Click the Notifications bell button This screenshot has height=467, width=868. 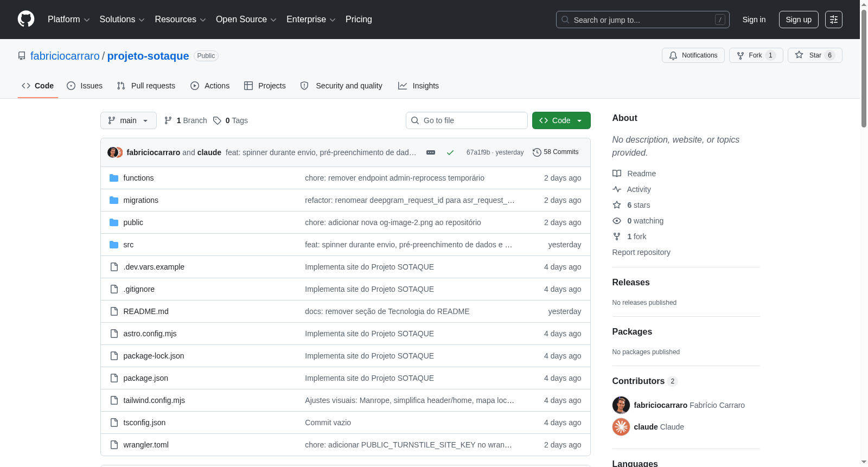693,55
